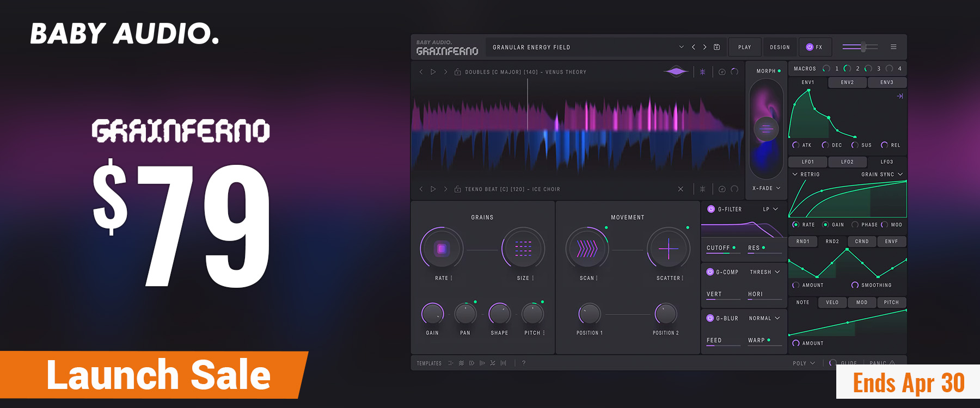980x408 pixels.
Task: Click the save preset floppy disk icon
Action: [x=717, y=47]
